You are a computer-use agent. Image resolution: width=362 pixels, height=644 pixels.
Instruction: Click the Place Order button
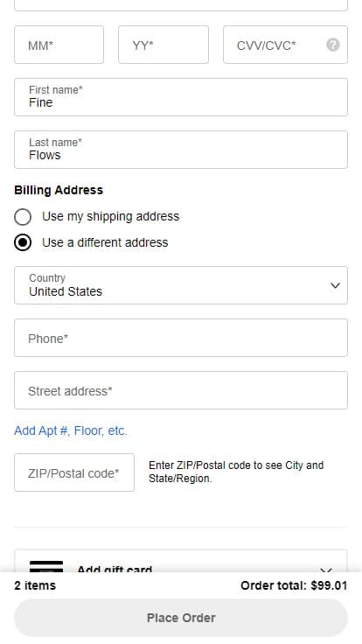(181, 618)
